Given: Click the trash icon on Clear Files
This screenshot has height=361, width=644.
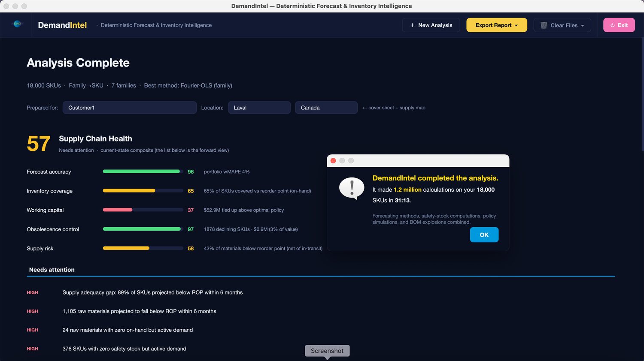Looking at the screenshot, I should pyautogui.click(x=544, y=25).
